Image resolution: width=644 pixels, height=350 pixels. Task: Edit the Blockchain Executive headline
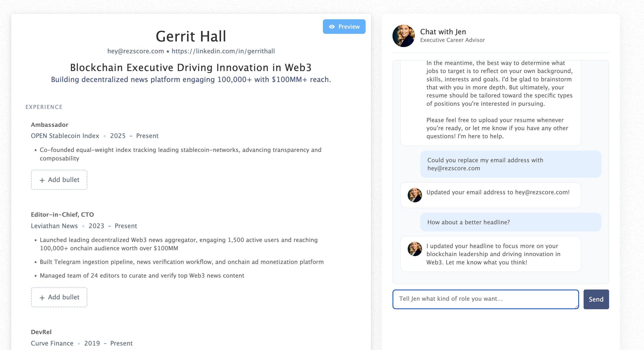[x=191, y=68]
